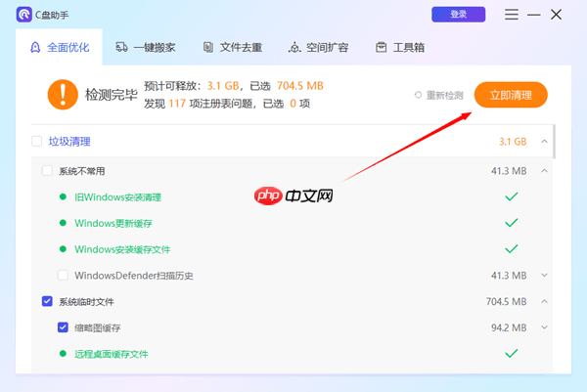Click the Windows更新缓存 item text

[113, 223]
